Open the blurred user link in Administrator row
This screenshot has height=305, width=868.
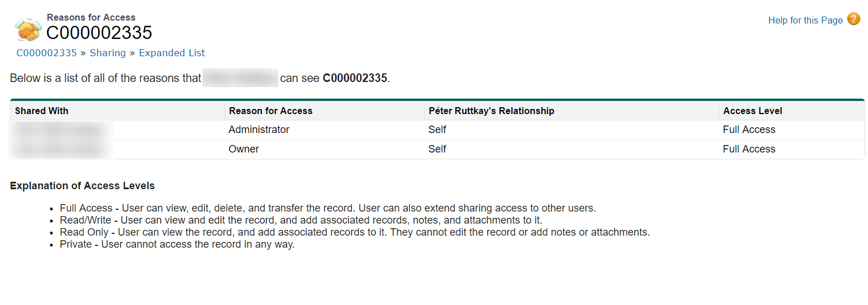click(60, 130)
